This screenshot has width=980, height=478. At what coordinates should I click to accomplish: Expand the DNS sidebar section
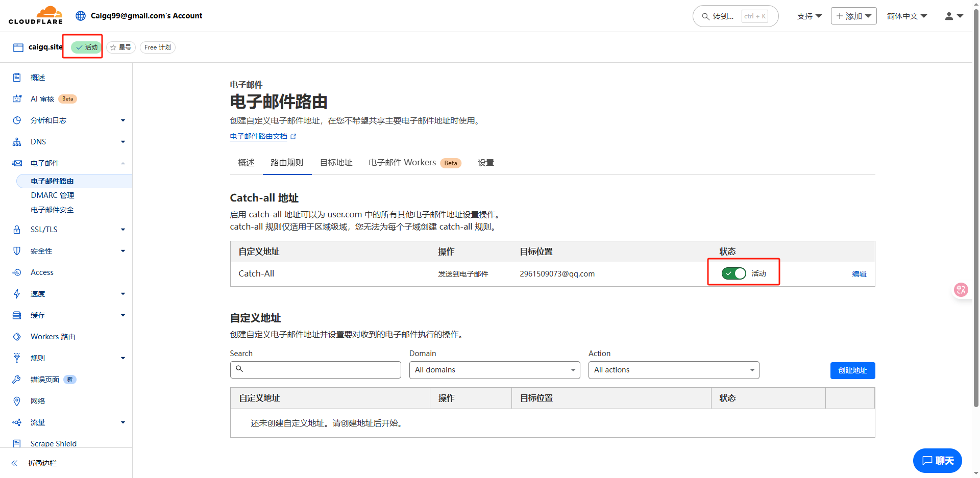[x=38, y=142]
